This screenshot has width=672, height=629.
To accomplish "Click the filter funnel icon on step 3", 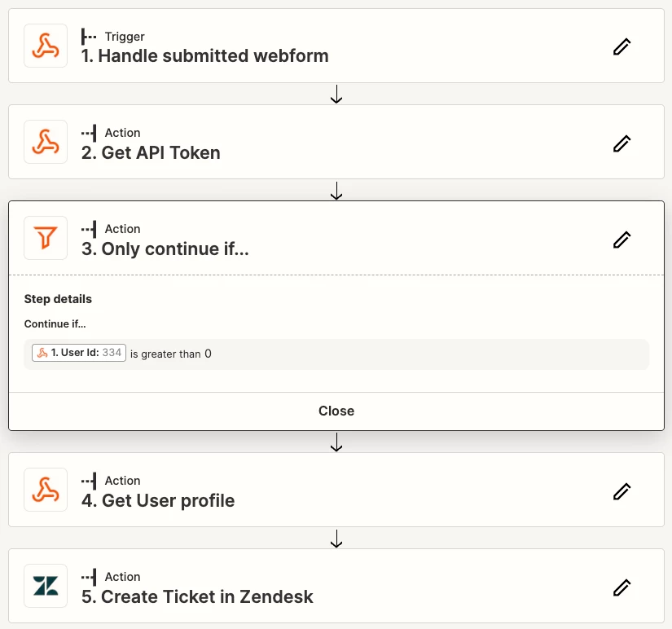I will coord(46,238).
